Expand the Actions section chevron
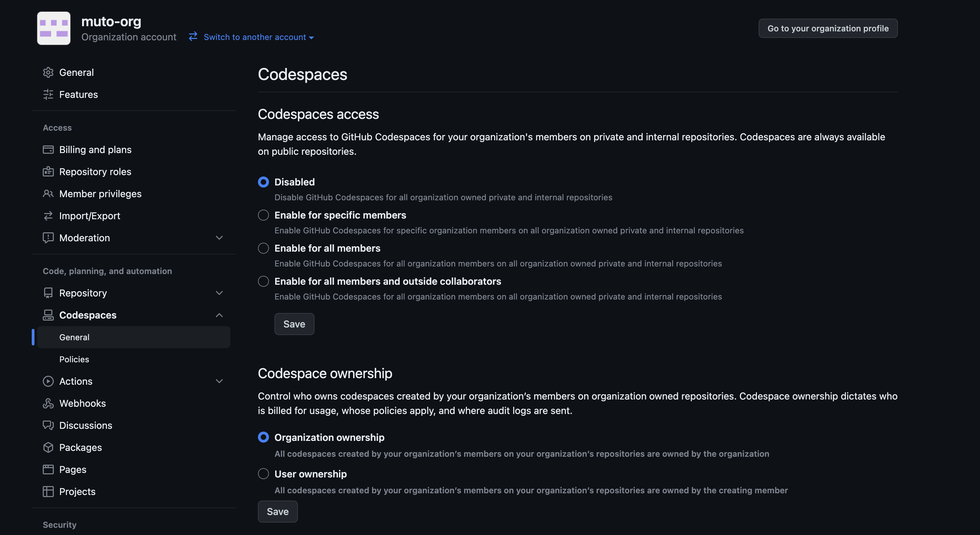The image size is (980, 535). [219, 381]
